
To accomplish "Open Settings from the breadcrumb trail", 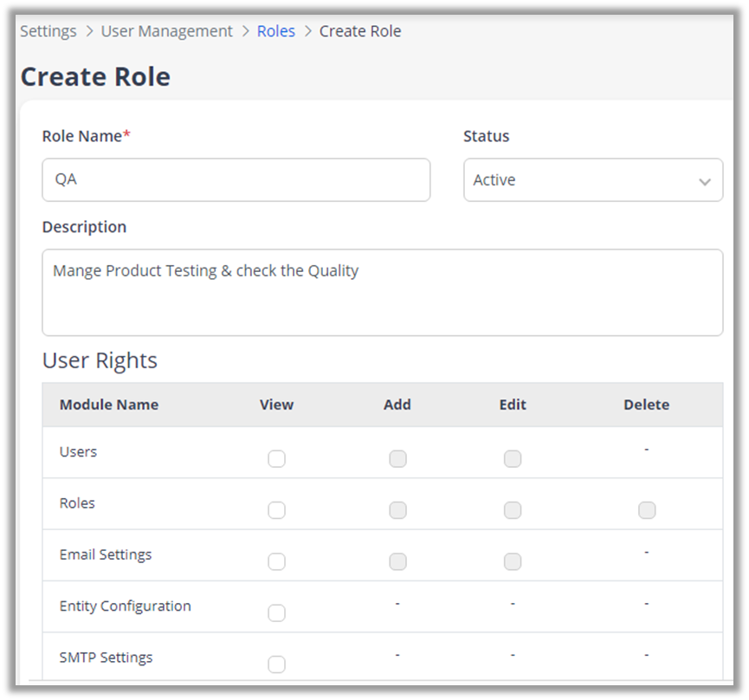I will (48, 31).
